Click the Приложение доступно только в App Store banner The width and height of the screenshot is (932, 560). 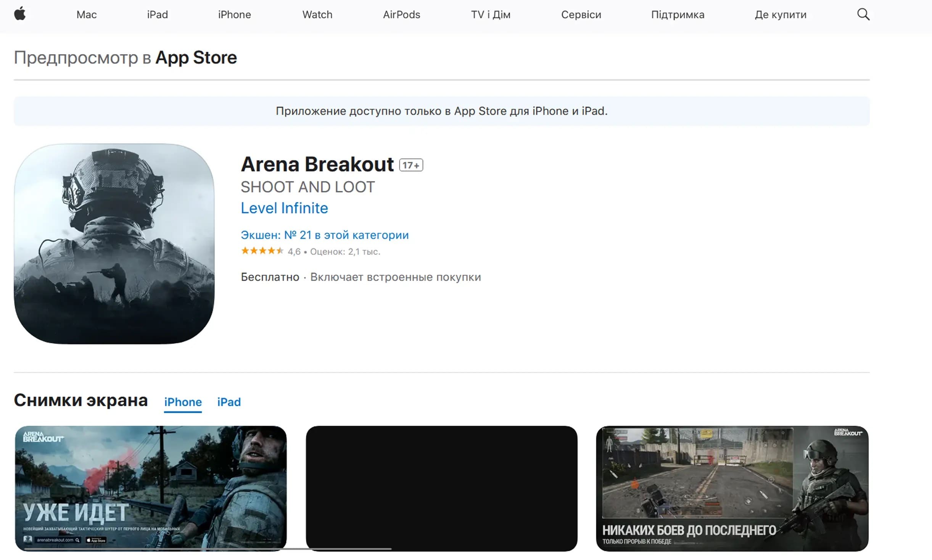[x=442, y=111]
